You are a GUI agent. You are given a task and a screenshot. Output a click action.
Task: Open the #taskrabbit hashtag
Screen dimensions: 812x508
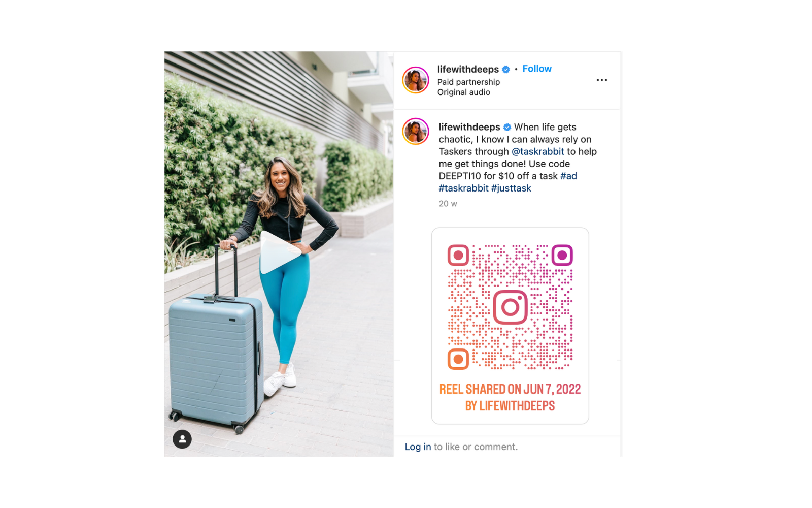pos(463,188)
